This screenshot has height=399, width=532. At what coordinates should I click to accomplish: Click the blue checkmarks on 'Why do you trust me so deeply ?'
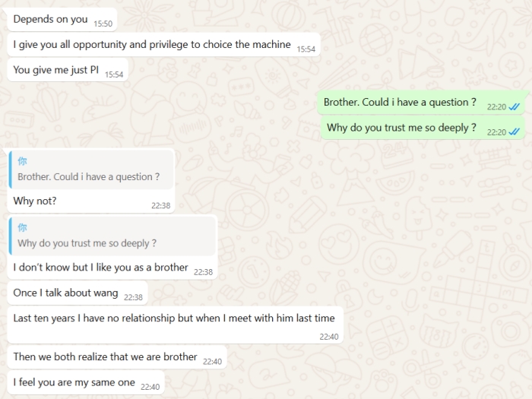click(x=514, y=132)
